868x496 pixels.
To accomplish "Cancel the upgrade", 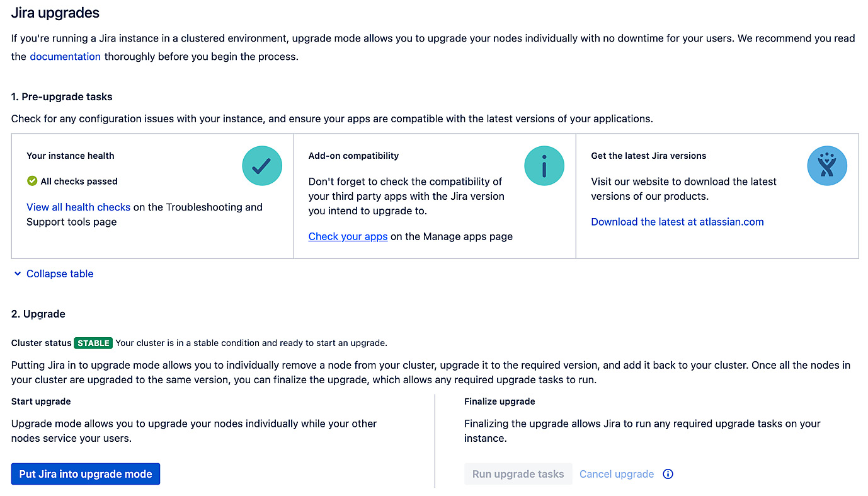I will click(616, 474).
